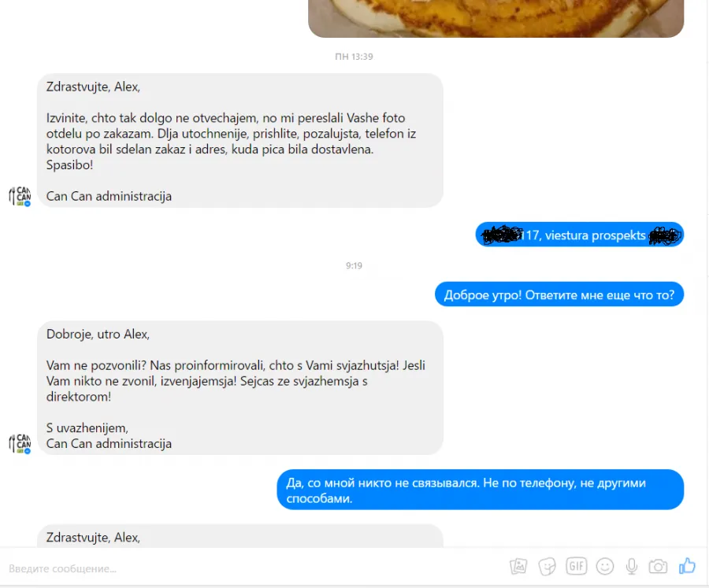
Task: Click the right edge scrollbar
Action: click(707, 272)
